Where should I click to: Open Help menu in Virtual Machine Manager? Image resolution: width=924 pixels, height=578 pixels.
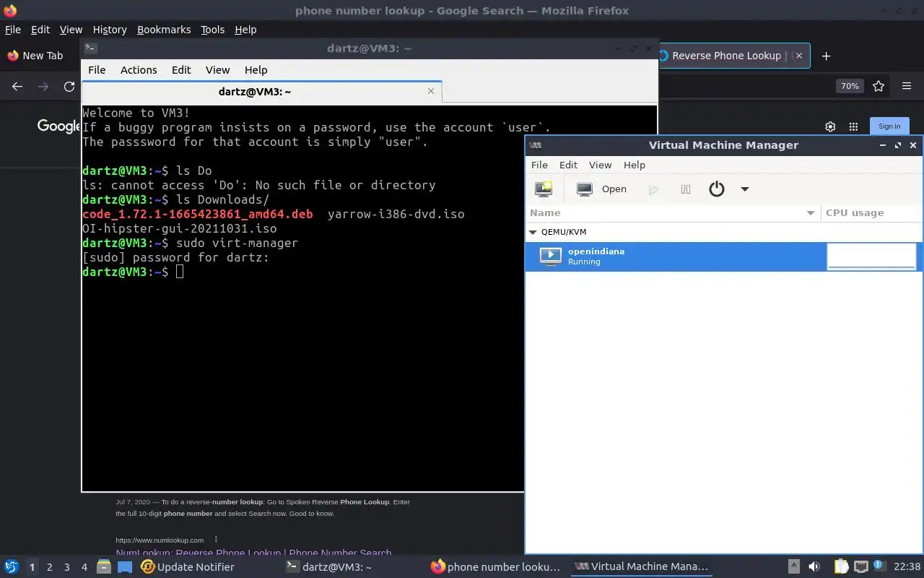[635, 165]
